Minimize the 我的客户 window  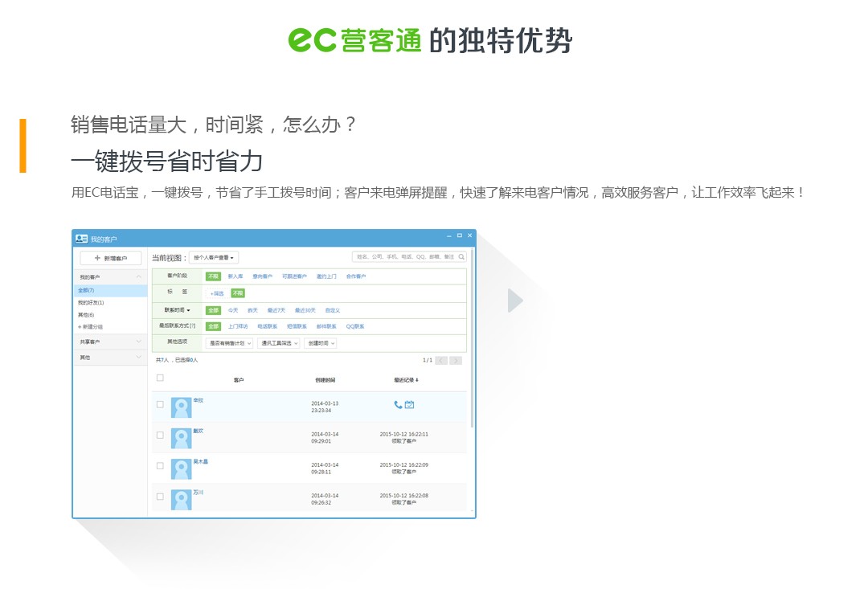[449, 235]
